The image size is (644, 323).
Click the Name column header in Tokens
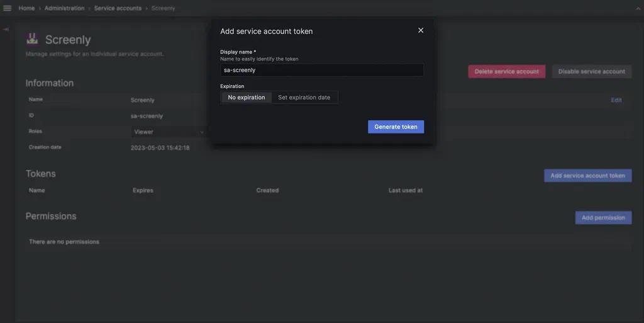pyautogui.click(x=37, y=190)
